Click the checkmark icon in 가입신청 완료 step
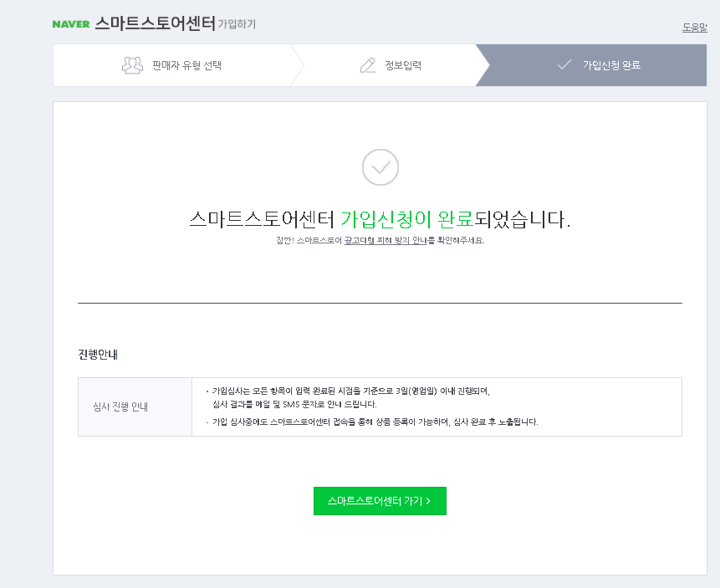The height and width of the screenshot is (588, 720). click(x=564, y=64)
